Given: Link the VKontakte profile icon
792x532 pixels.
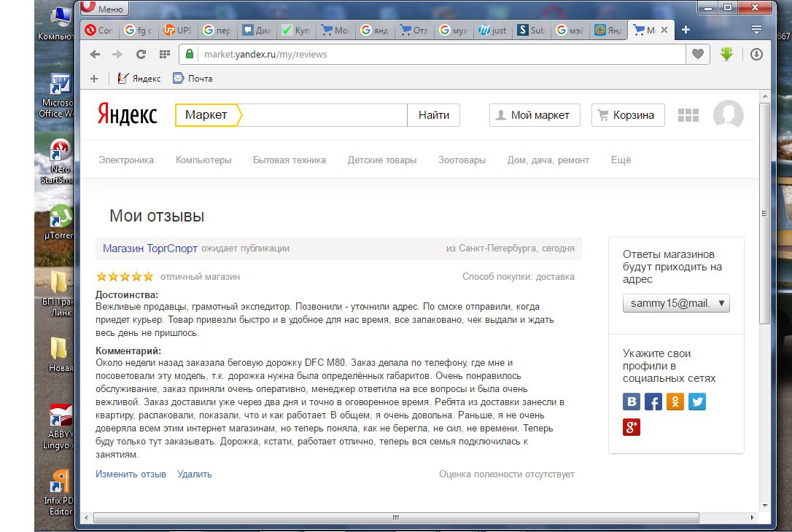Looking at the screenshot, I should [x=632, y=402].
